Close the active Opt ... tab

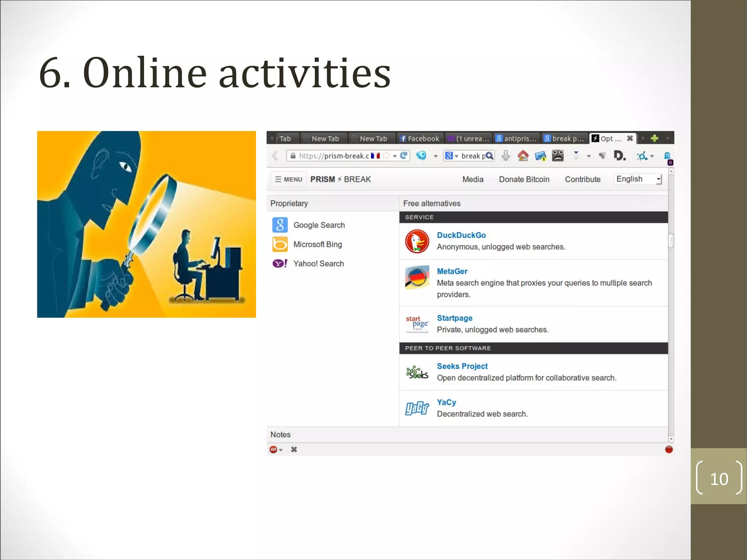630,138
